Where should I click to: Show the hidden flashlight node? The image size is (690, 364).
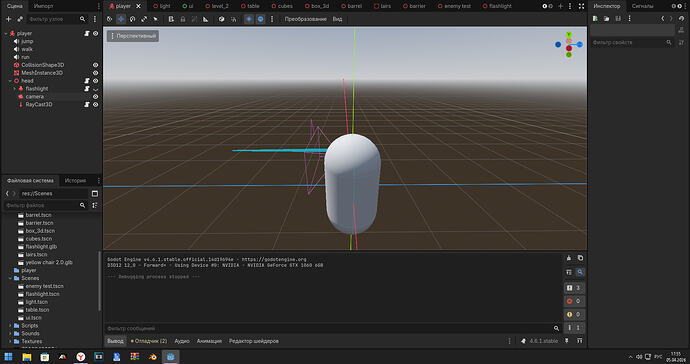pos(95,89)
